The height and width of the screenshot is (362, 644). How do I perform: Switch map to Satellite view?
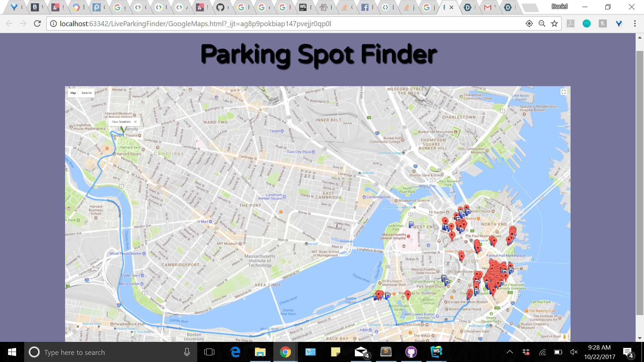[87, 93]
